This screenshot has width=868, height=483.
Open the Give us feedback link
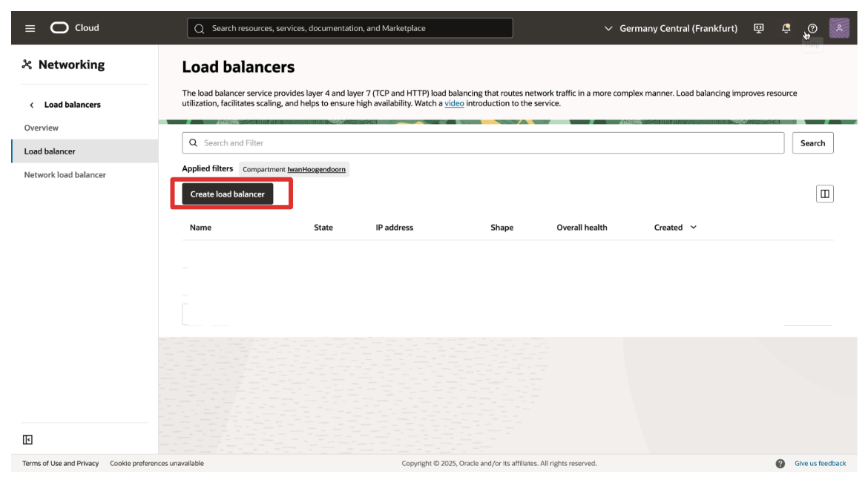click(x=820, y=464)
